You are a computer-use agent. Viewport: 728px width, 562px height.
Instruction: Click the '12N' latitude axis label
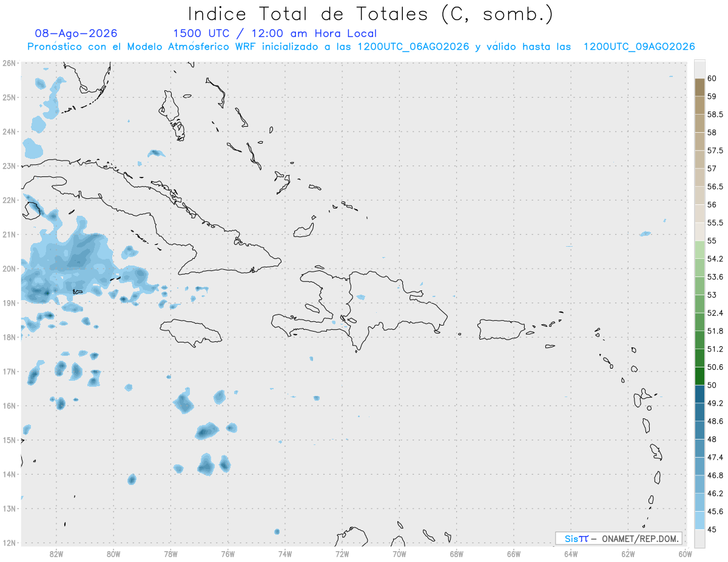click(9, 543)
